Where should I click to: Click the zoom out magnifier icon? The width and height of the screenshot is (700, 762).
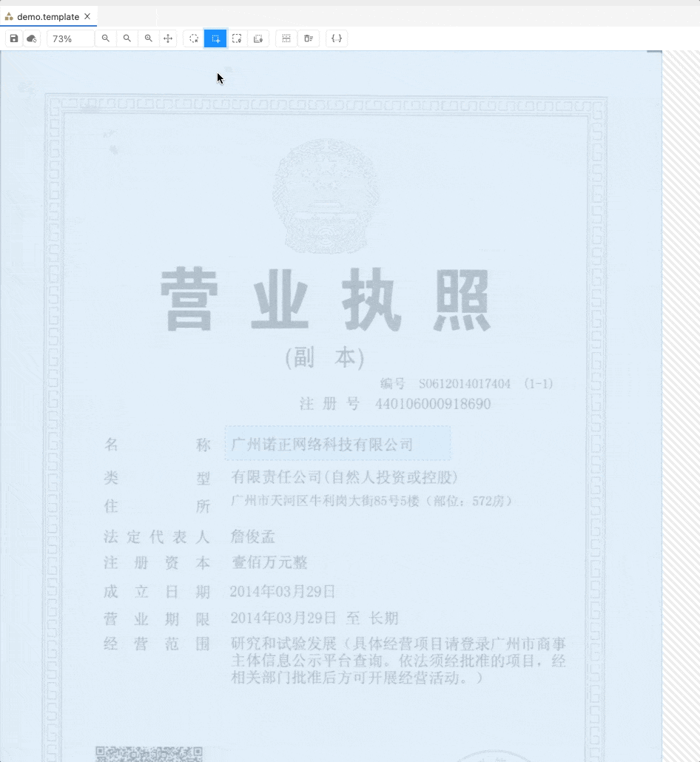click(x=106, y=38)
